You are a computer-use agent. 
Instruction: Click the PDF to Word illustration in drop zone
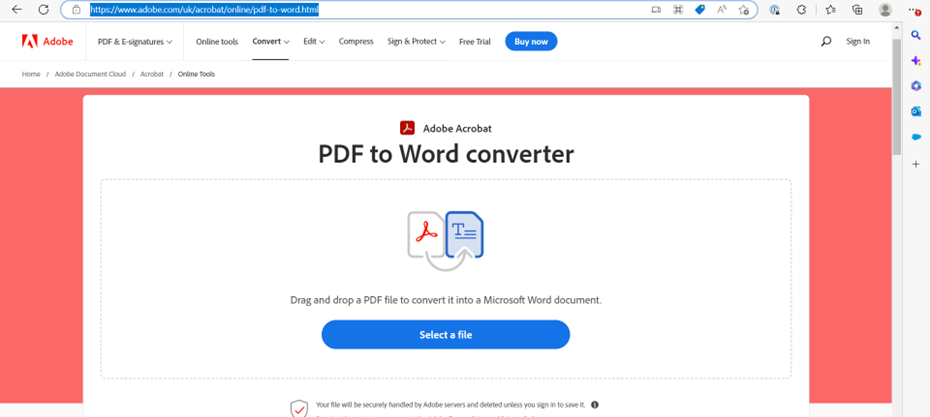(x=445, y=240)
